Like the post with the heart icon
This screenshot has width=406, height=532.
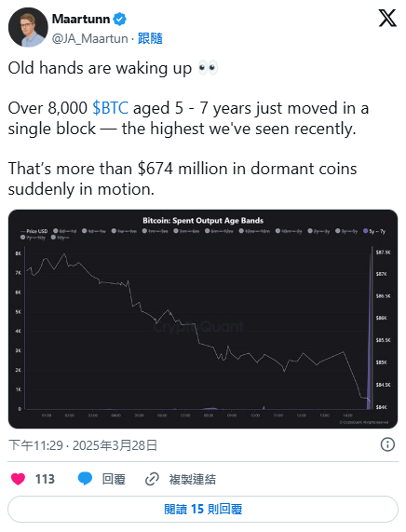pos(18,479)
